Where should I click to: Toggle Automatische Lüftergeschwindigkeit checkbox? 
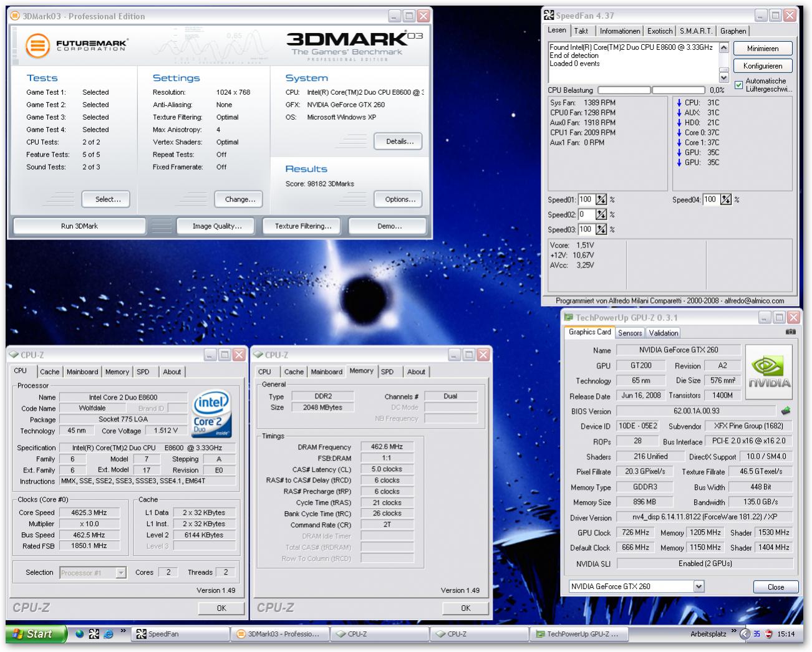pos(738,85)
